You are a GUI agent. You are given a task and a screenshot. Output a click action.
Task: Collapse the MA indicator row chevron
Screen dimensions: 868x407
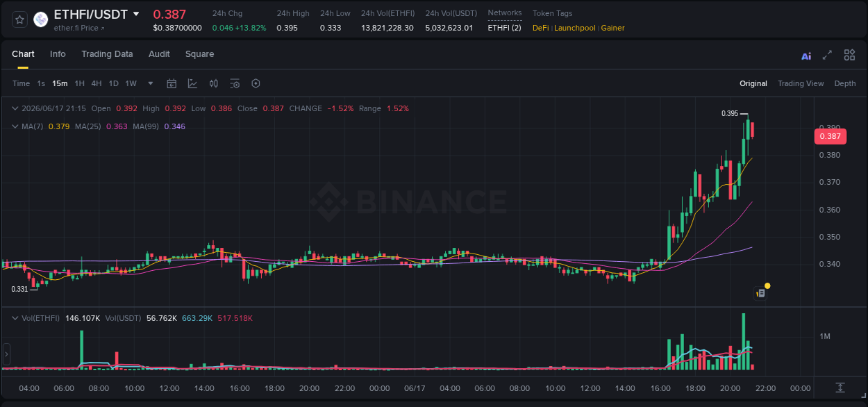tap(15, 126)
